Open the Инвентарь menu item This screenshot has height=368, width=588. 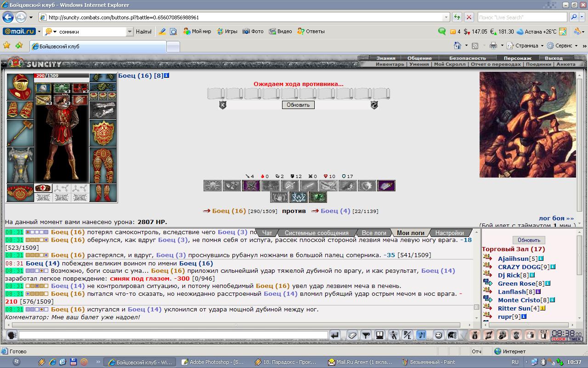point(390,64)
